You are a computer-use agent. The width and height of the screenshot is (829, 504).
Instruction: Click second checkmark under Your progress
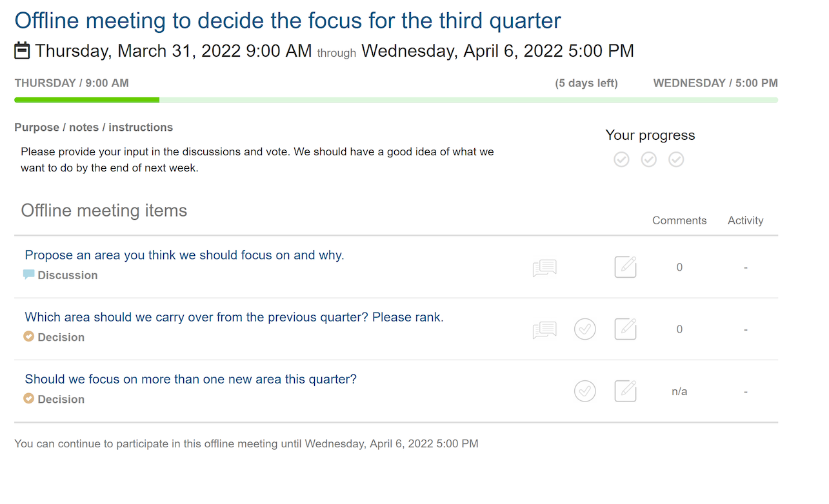tap(649, 159)
